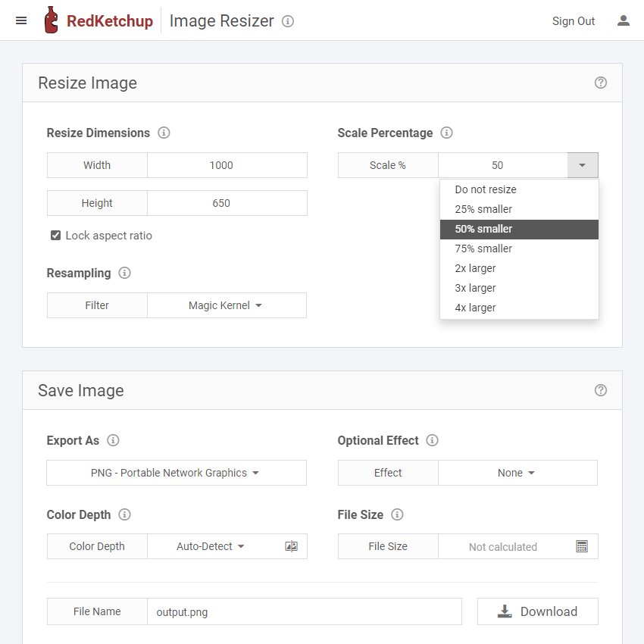The width and height of the screenshot is (644, 644).
Task: Open the hamburger navigation menu
Action: [21, 20]
